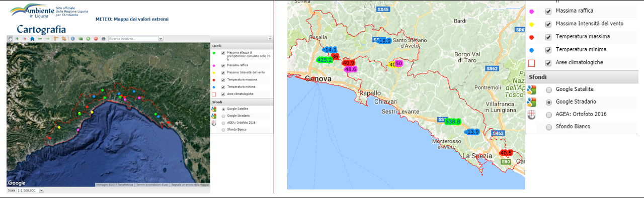
Task: Go to previous map view with left arrow
Action: pos(40,39)
